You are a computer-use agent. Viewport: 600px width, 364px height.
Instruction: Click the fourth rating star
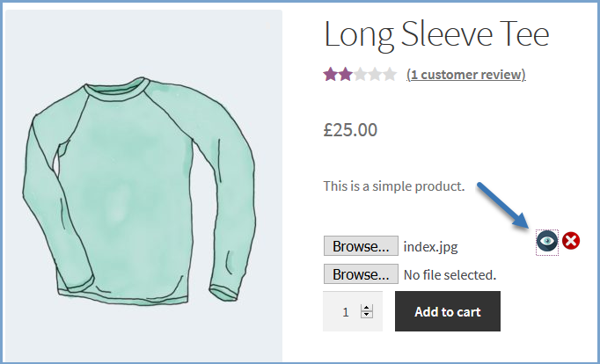[376, 75]
